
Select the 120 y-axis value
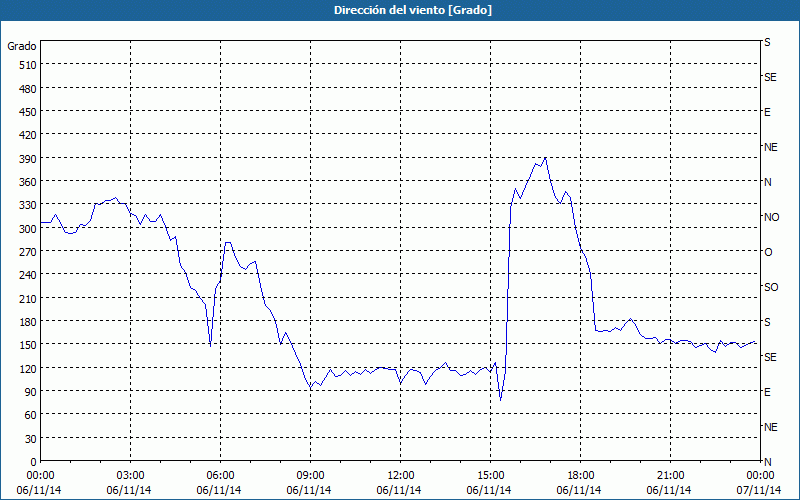(29, 368)
